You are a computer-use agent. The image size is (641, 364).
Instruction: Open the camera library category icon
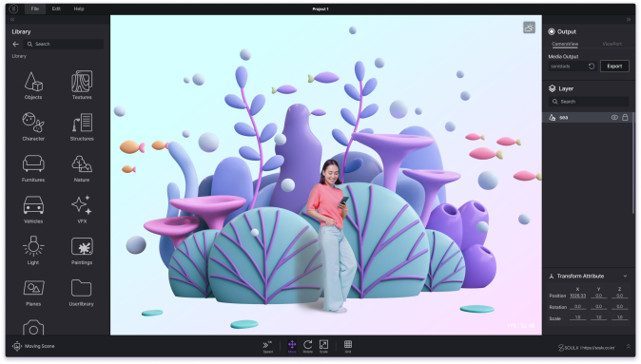pos(33,327)
